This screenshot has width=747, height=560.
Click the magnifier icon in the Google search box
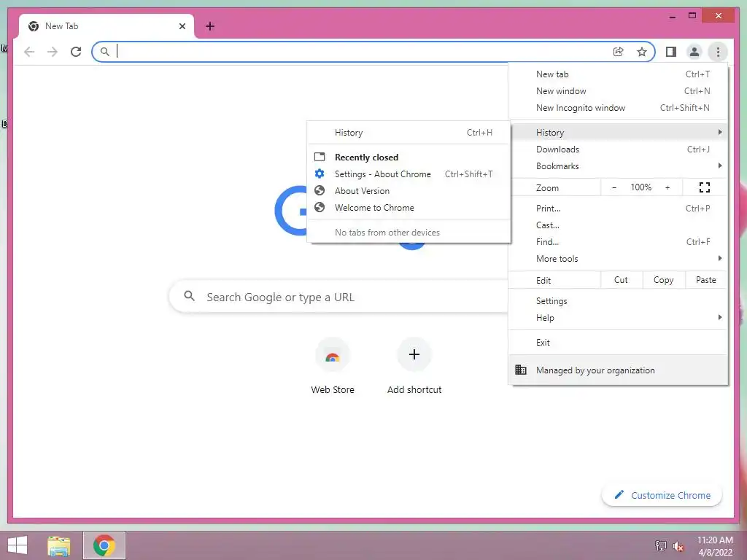click(x=189, y=296)
